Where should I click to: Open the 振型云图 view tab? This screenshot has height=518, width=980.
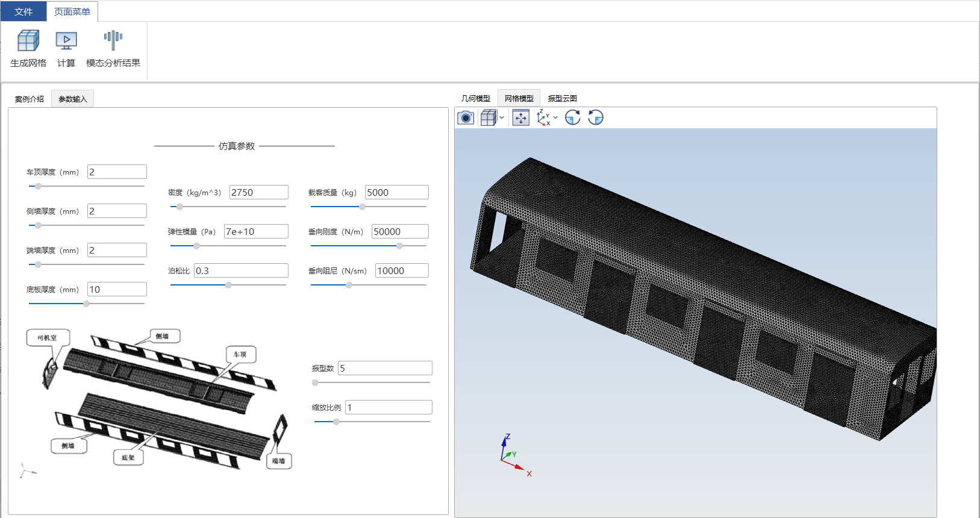[x=563, y=98]
